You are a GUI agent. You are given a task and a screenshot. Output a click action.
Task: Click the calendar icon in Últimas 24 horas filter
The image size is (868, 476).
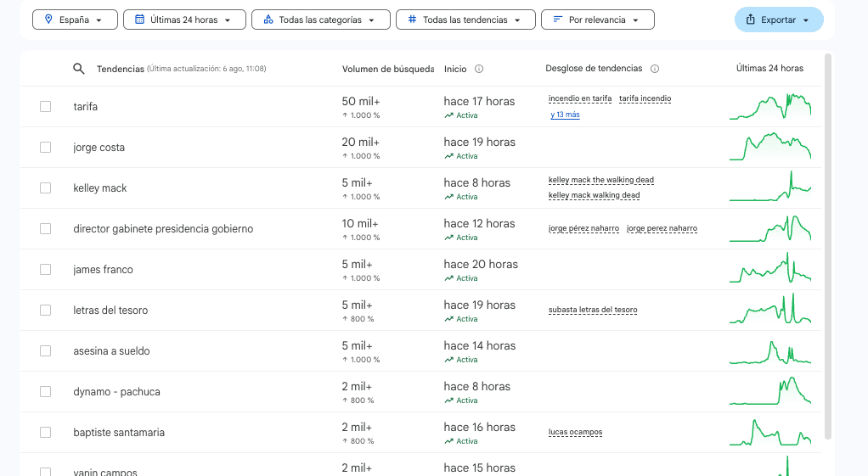[139, 20]
